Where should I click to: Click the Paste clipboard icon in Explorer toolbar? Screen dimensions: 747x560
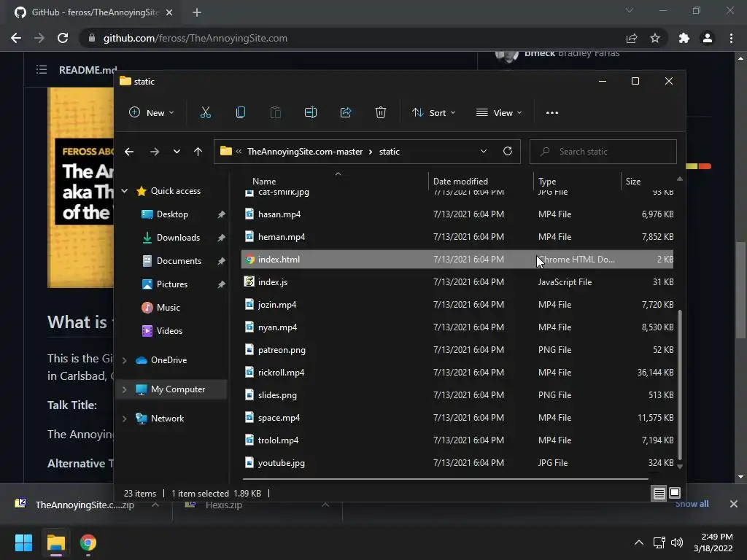click(x=275, y=113)
